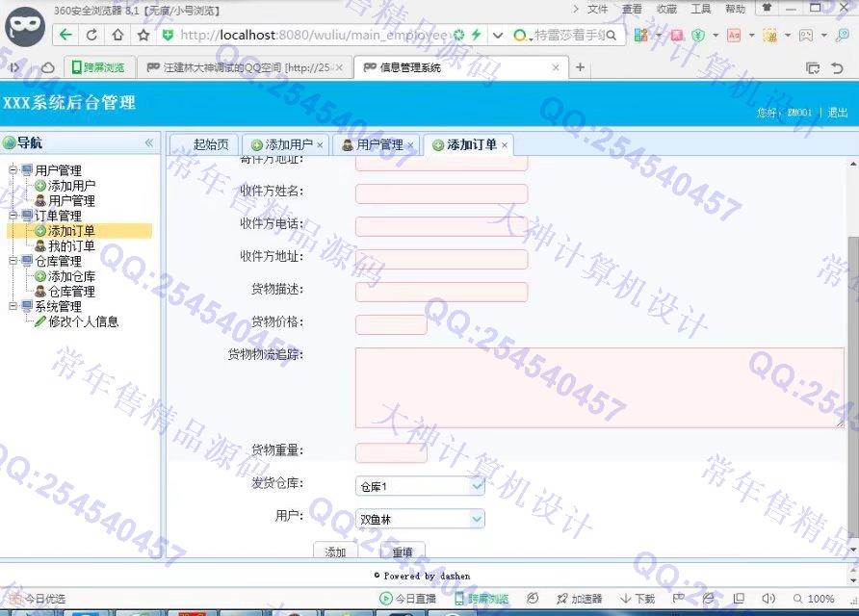Viewport: 859px width, 616px height.
Task: Click the 收件方姓名 input field
Action: click(441, 193)
